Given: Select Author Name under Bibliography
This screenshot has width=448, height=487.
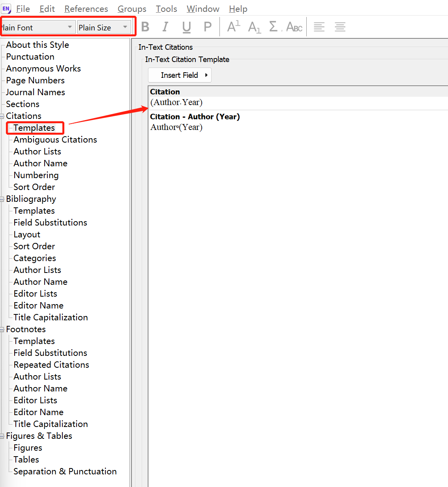Looking at the screenshot, I should (x=40, y=282).
